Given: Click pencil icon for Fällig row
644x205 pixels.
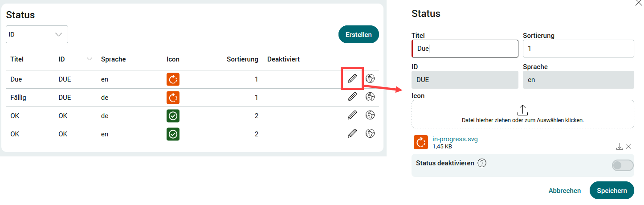Looking at the screenshot, I should click(x=352, y=97).
